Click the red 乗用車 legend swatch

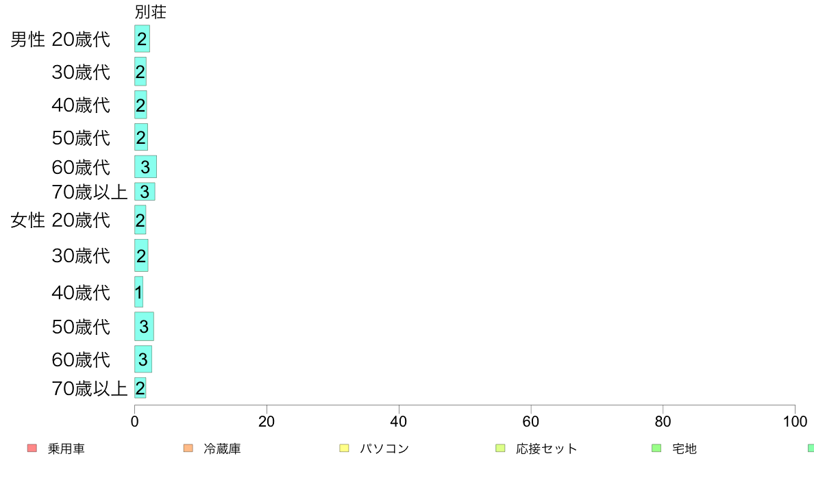[32, 448]
